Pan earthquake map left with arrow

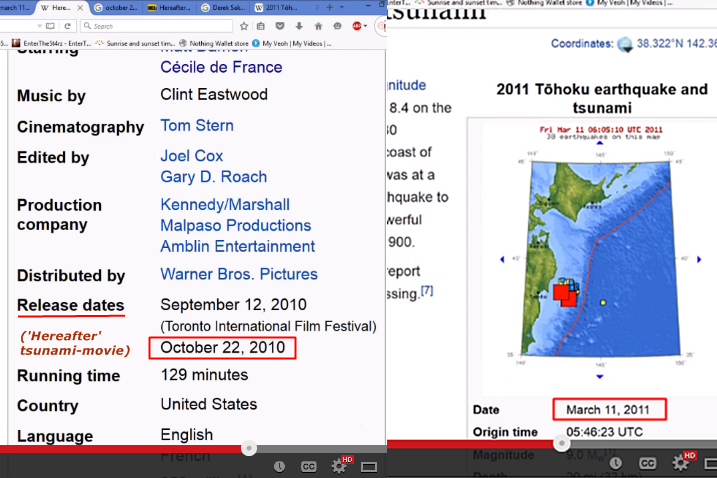(502, 259)
